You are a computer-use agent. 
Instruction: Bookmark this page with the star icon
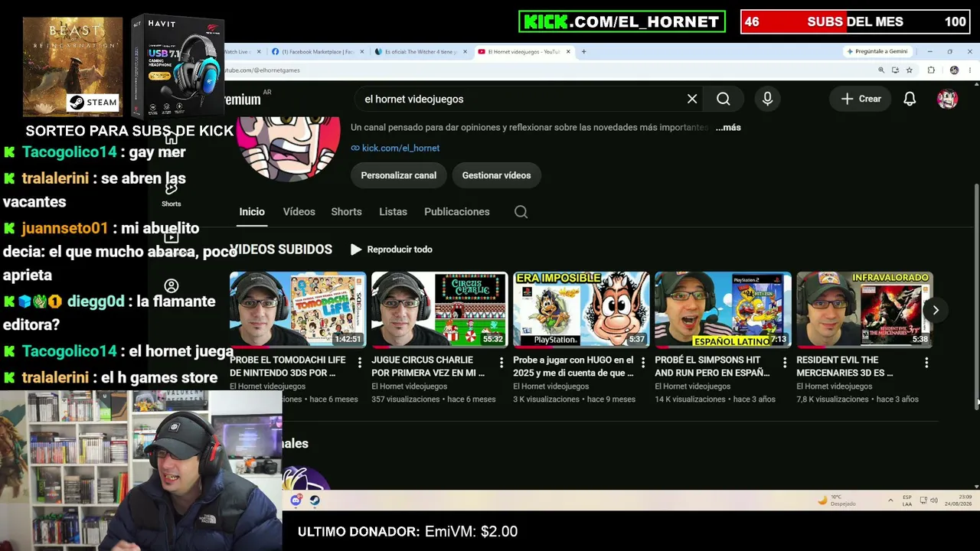pos(909,70)
